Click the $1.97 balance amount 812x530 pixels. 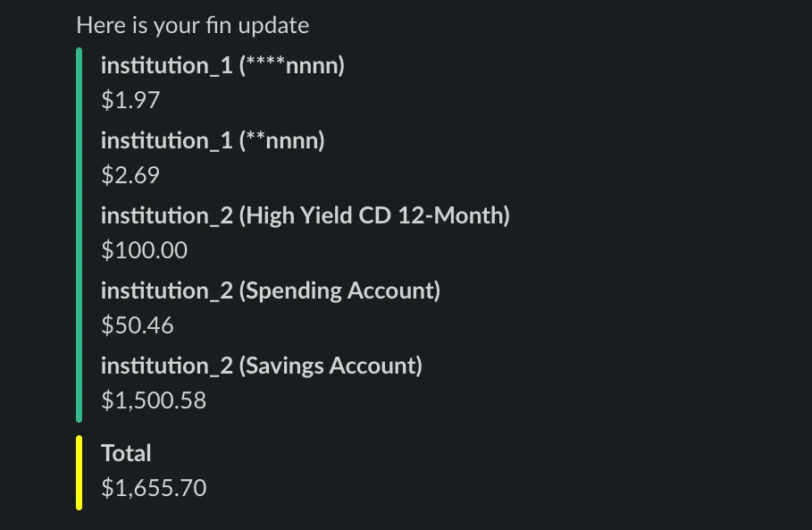(130, 99)
